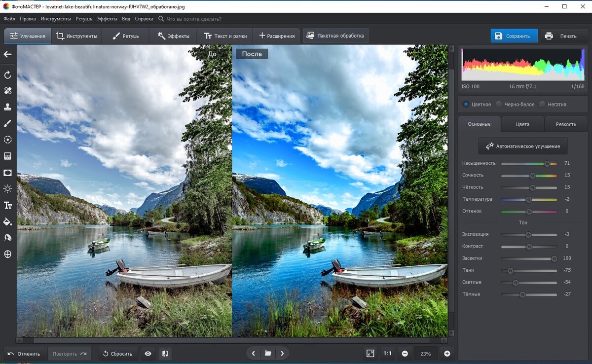The width and height of the screenshot is (592, 364).
Task: Click the Тени slider
Action: click(529, 270)
